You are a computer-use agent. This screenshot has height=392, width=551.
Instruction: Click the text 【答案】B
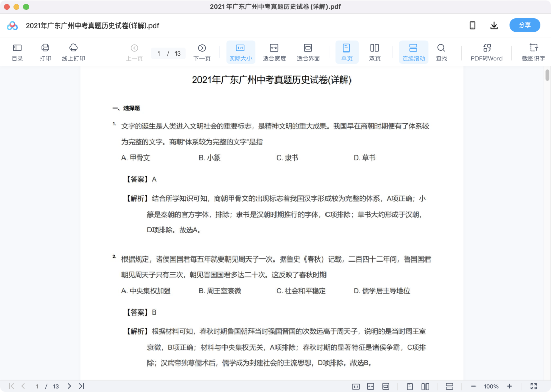[140, 312]
